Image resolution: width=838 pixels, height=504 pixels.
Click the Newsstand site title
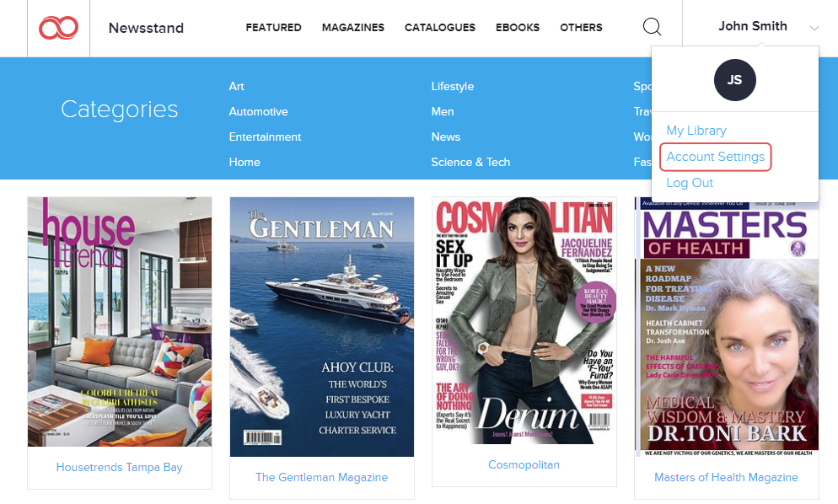coord(146,28)
